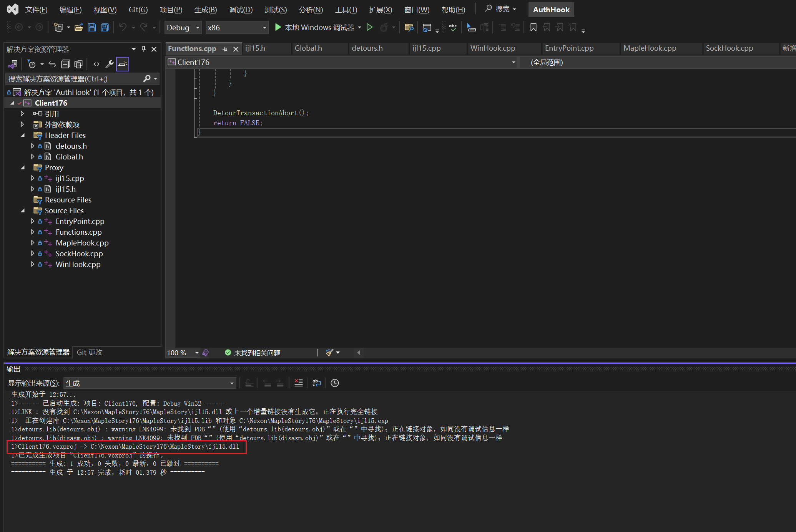796x532 pixels.
Task: Click Show All Files icon
Action: click(78, 64)
